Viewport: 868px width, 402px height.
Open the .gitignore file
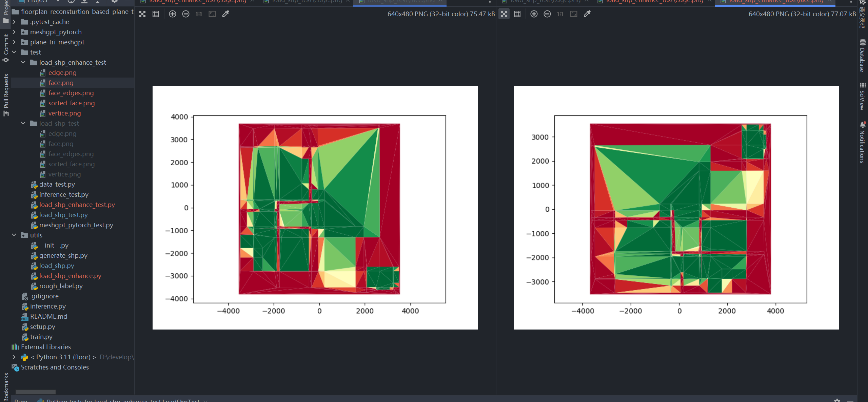point(44,296)
